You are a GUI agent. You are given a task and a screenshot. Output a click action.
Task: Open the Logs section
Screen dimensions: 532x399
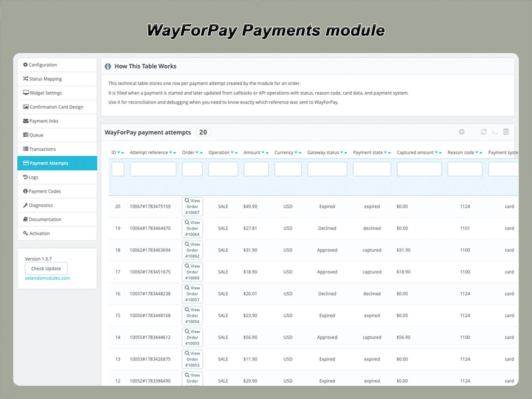coord(57,177)
